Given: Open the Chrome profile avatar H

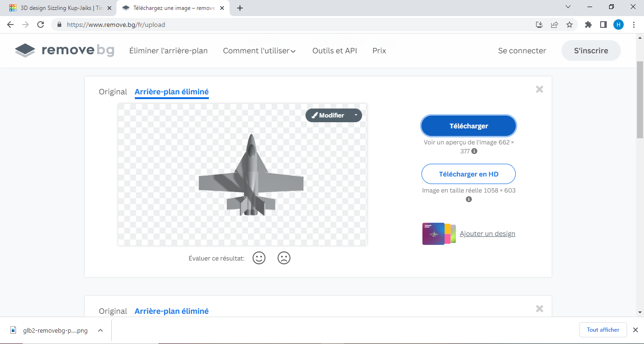Looking at the screenshot, I should click(x=619, y=25).
